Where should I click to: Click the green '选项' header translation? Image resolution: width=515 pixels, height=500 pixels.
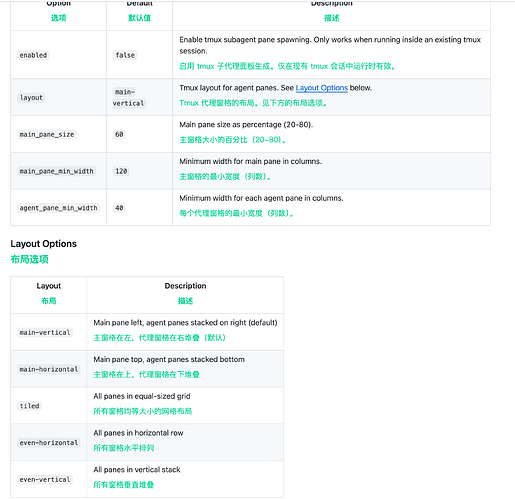point(58,18)
